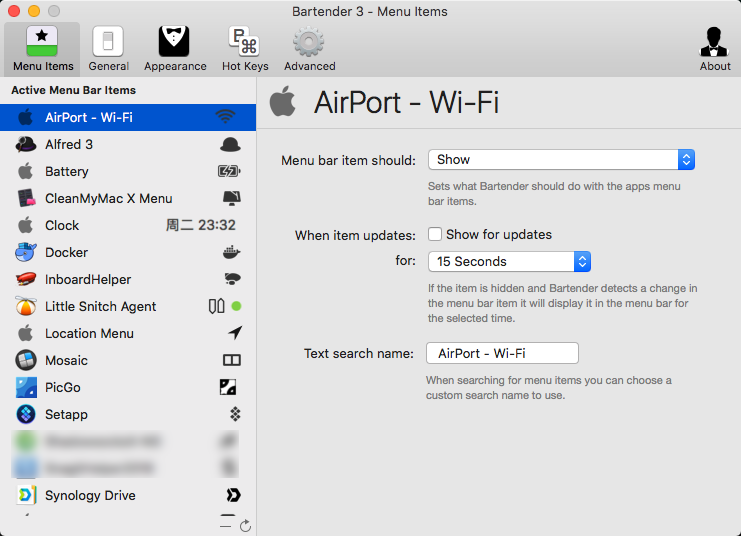Open the Menu Items tab
Screen dimensions: 741x536
(x=43, y=49)
